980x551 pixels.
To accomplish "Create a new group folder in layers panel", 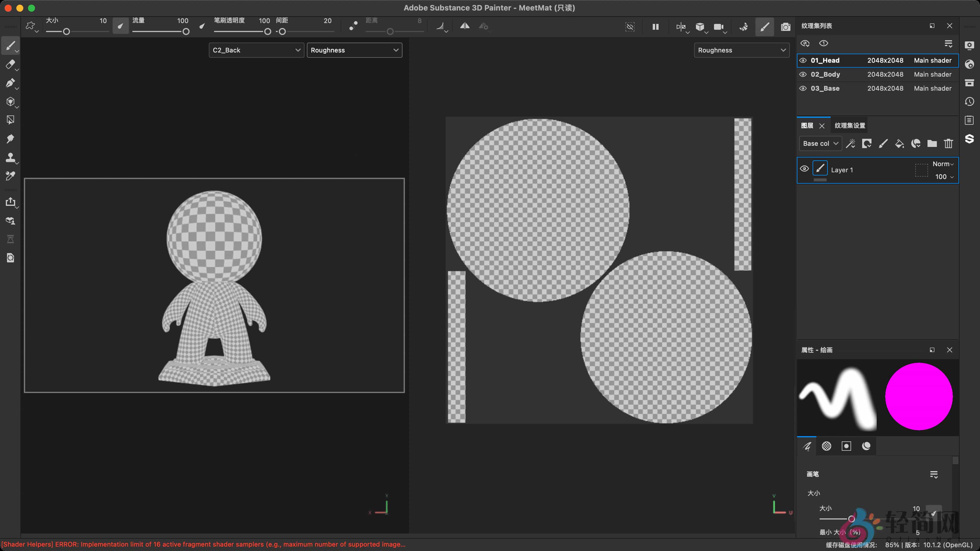I will [x=932, y=143].
